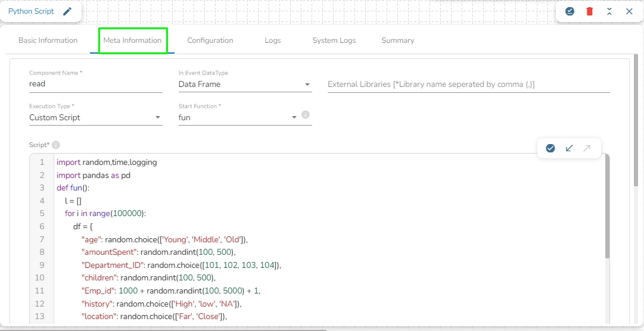
Task: Delete the component using red trash icon
Action: tap(589, 11)
